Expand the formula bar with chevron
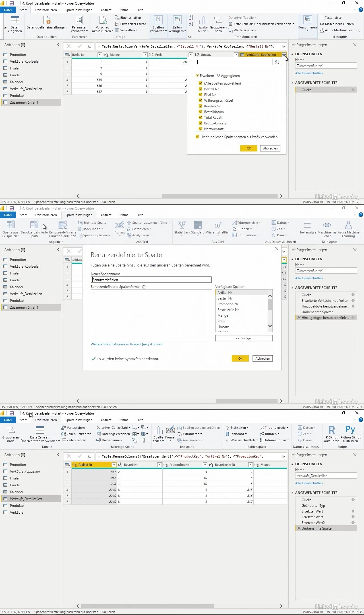 pyautogui.click(x=284, y=46)
